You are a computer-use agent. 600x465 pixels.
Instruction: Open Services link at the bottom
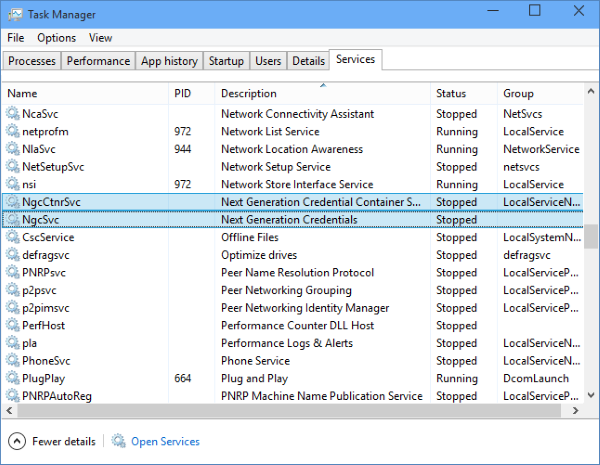point(165,441)
